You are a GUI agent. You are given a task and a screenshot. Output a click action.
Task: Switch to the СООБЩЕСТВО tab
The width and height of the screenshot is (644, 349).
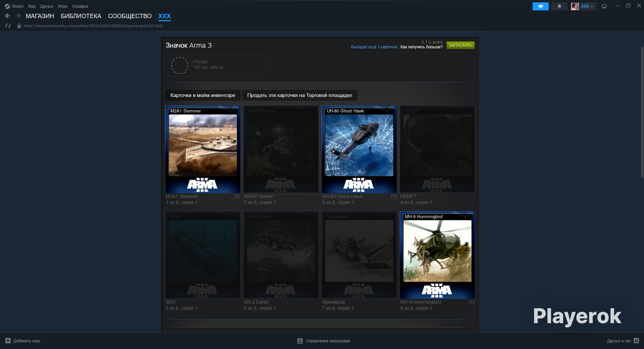[130, 16]
